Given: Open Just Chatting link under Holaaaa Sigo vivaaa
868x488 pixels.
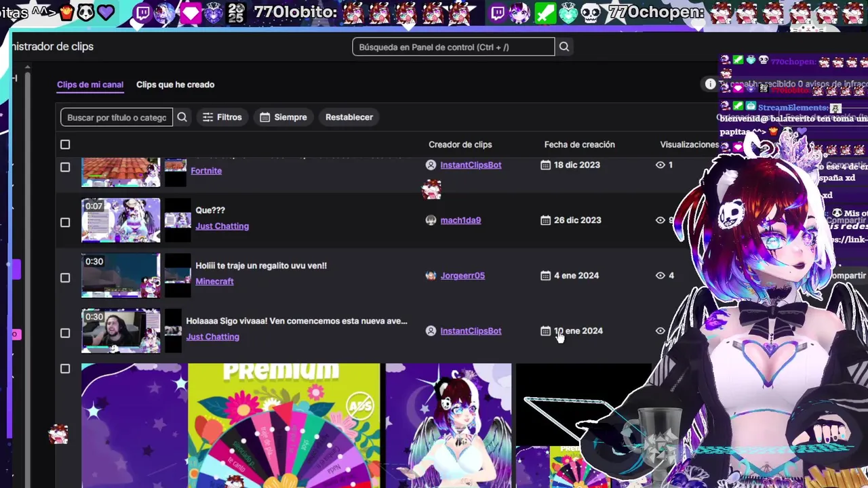Looking at the screenshot, I should click(x=212, y=337).
